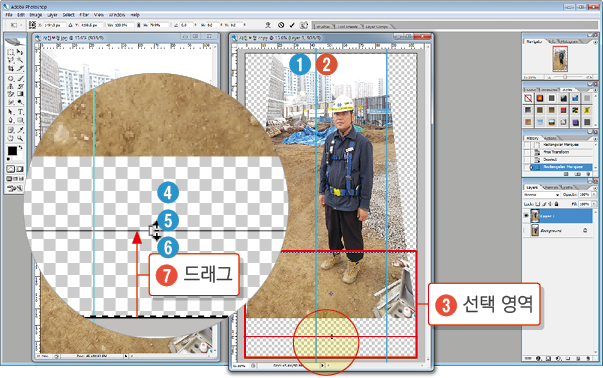
Task: Toggle Lock all padlock in Layers panel
Action: [x=556, y=203]
